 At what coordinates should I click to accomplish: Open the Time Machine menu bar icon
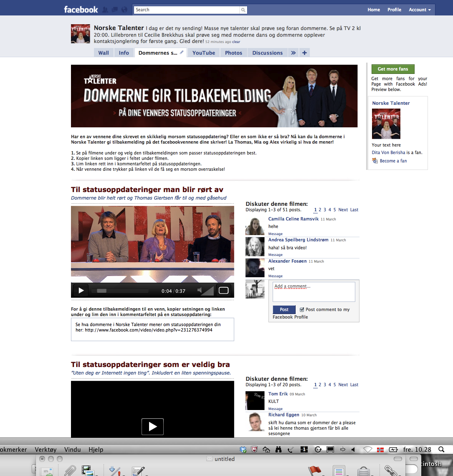tap(318, 450)
